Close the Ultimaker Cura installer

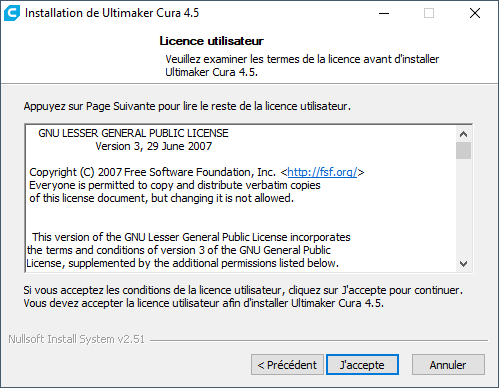[x=475, y=13]
